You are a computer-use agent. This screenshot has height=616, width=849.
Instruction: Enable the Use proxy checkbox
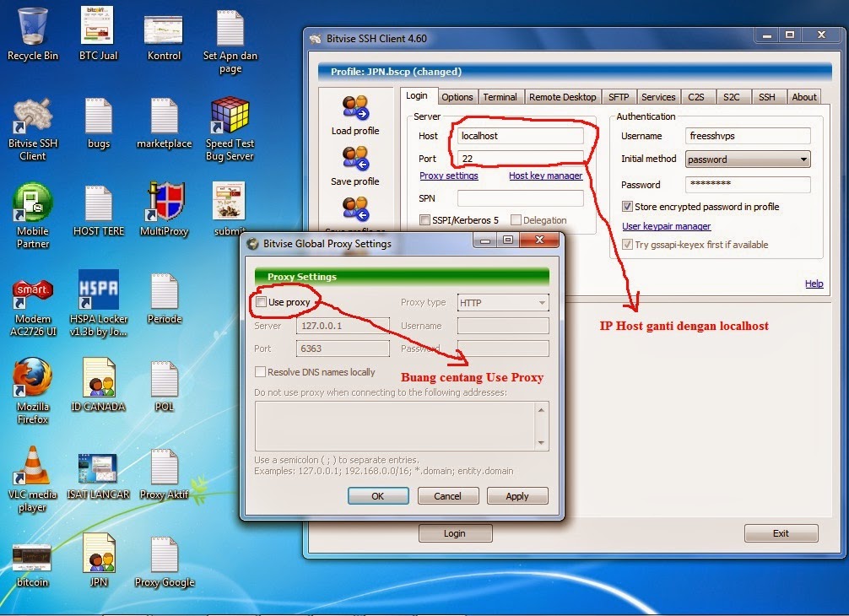pos(261,302)
